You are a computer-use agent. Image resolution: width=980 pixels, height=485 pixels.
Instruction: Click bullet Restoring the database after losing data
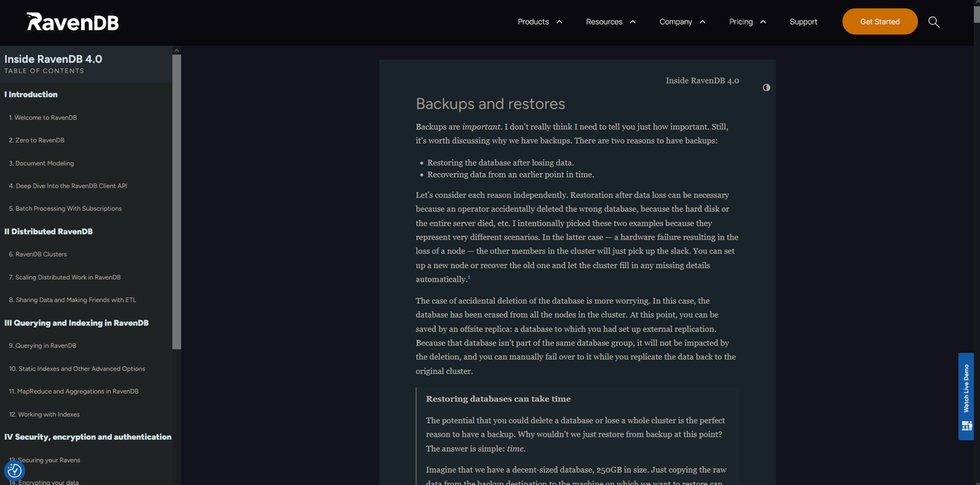click(500, 162)
